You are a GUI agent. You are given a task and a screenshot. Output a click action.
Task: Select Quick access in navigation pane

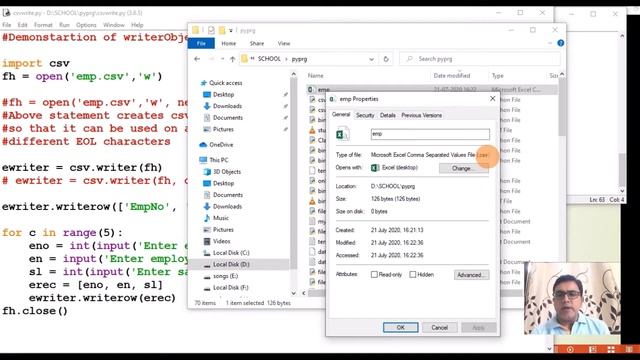[x=226, y=83]
